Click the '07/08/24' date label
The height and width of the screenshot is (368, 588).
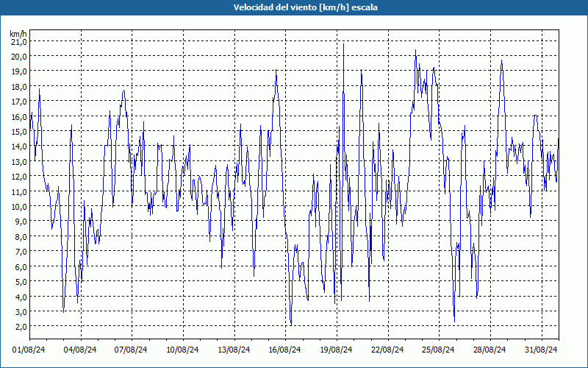click(x=131, y=350)
